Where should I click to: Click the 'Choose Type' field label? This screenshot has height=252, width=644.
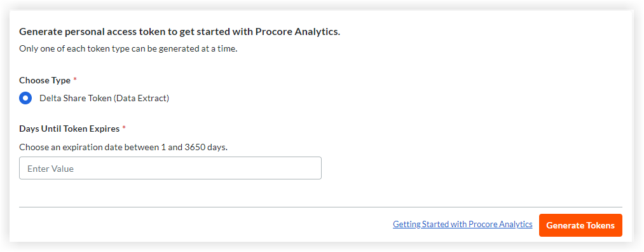45,81
